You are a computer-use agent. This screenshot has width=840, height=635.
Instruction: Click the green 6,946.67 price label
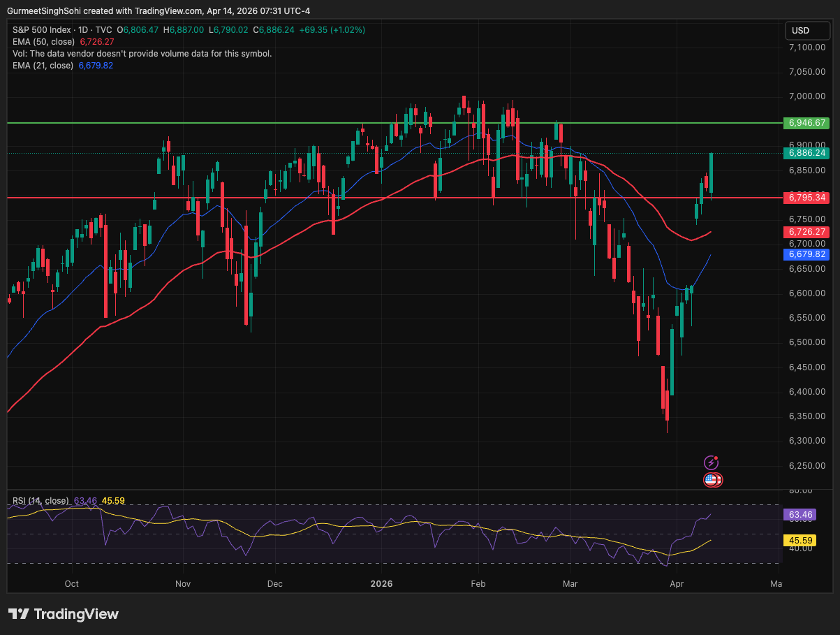(807, 123)
